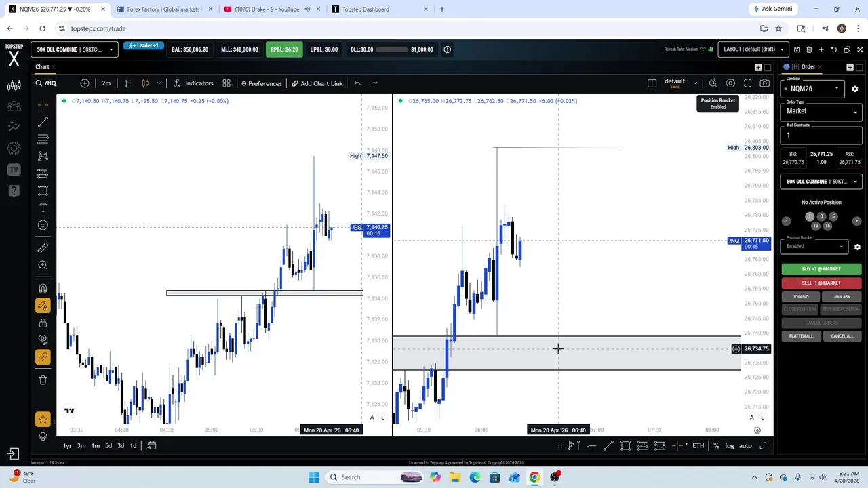Click BUY +1 @ MARKET button
Image resolution: width=868 pixels, height=488 pixels.
(821, 269)
